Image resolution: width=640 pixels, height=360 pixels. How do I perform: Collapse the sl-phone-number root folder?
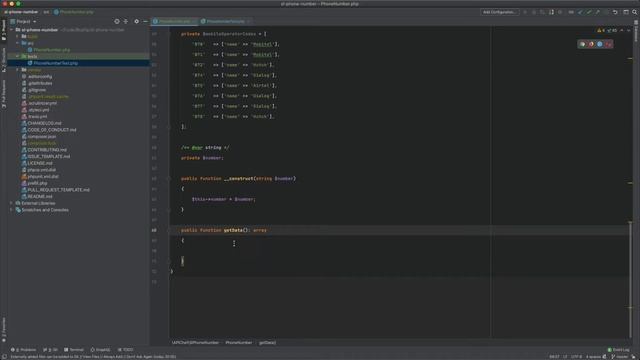point(11,30)
